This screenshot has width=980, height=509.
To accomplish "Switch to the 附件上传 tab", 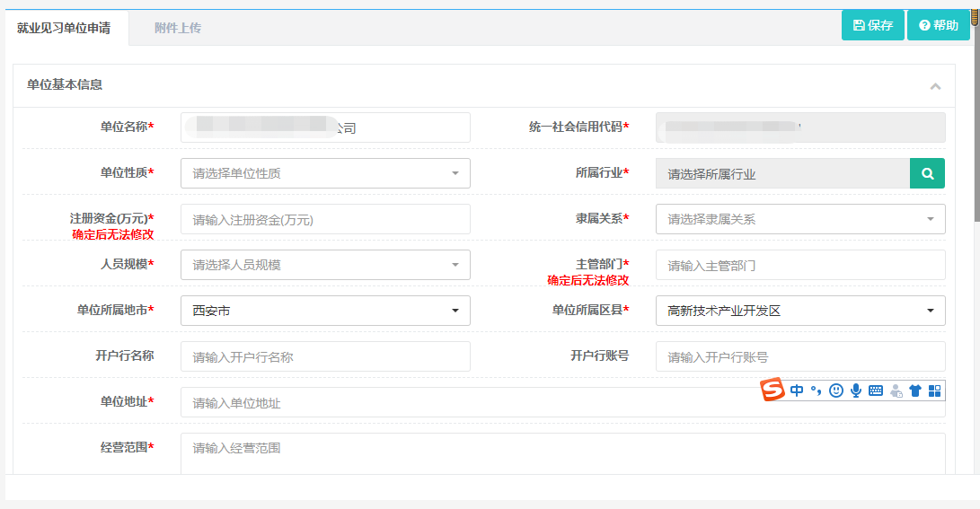I will [177, 28].
